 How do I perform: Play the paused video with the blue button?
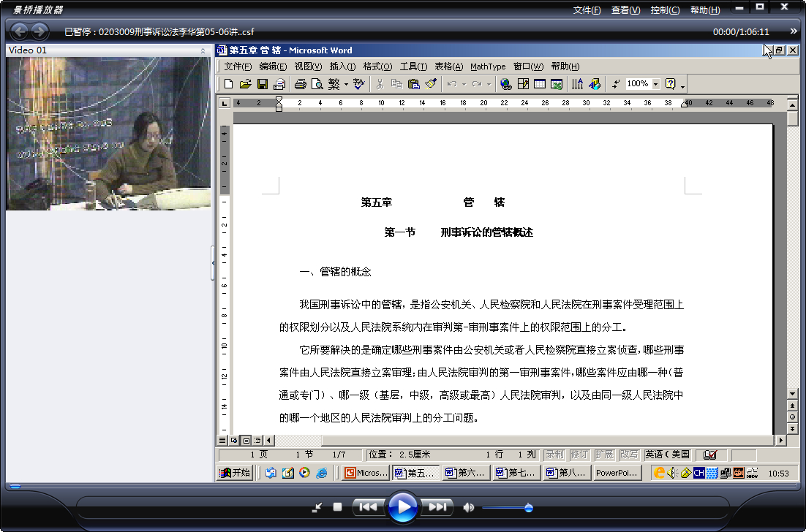tap(402, 507)
